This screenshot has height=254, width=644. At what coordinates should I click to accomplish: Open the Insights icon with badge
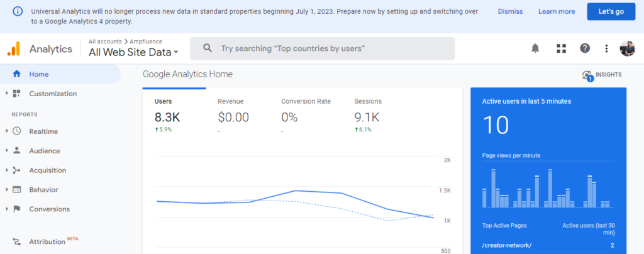pos(587,75)
